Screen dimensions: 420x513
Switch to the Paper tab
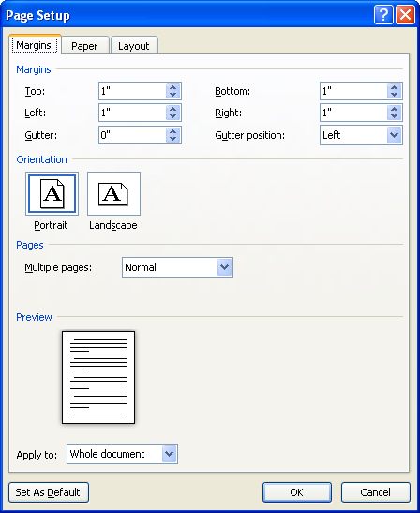tap(84, 46)
